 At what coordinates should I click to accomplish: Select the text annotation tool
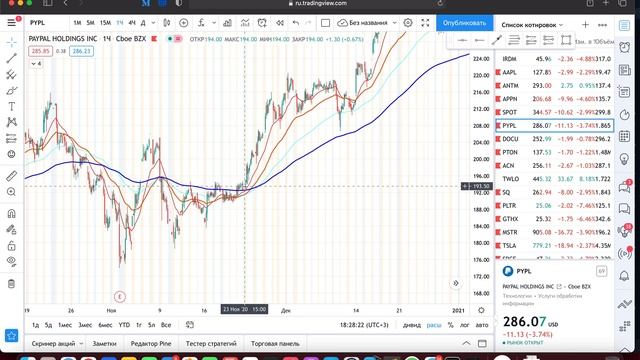click(x=11, y=107)
